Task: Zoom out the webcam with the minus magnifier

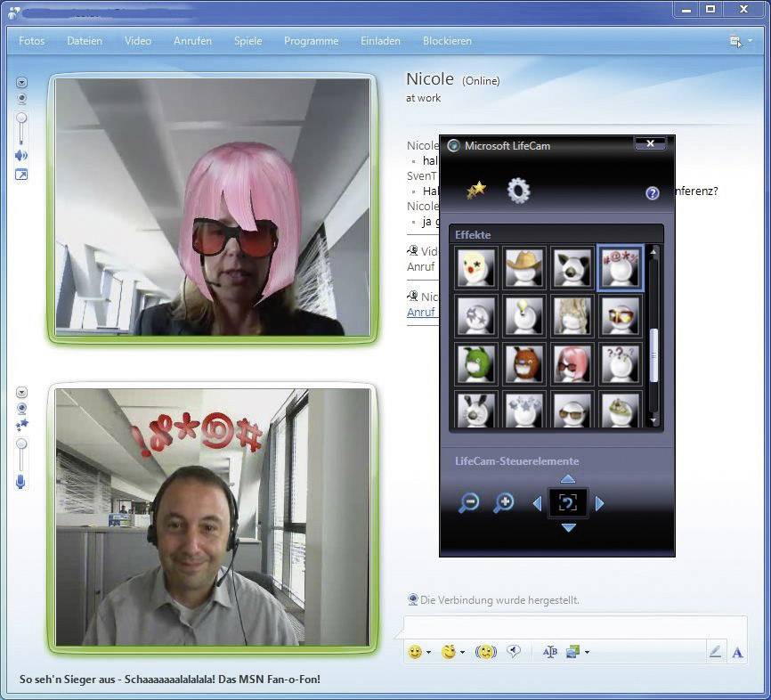Action: pos(469,503)
